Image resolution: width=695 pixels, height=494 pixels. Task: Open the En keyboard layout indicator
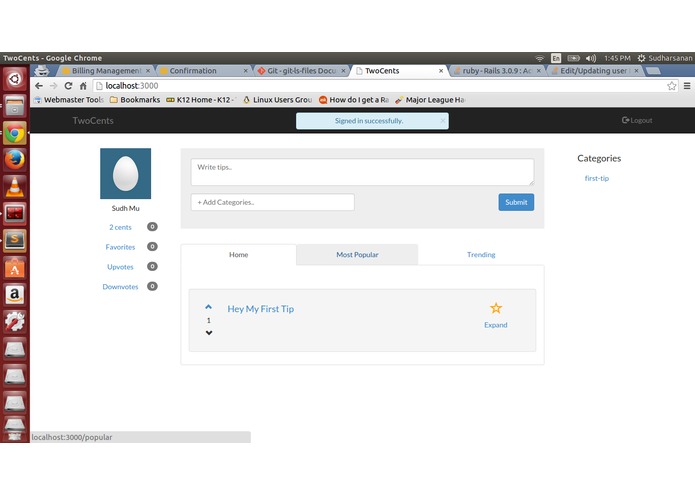tap(556, 58)
